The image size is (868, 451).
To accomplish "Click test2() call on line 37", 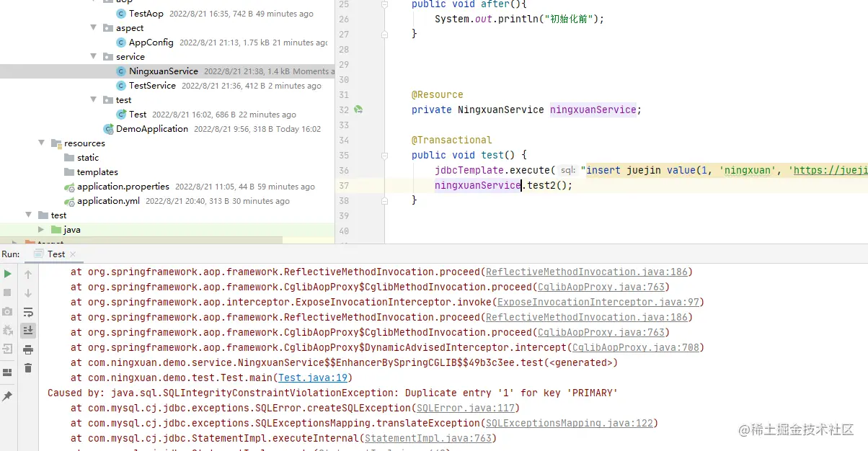I will pyautogui.click(x=546, y=185).
